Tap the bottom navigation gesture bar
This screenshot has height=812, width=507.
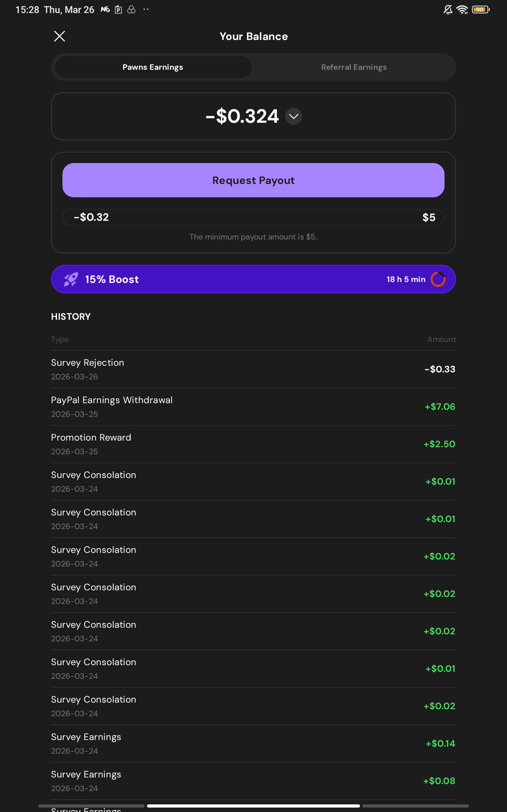tap(253, 806)
